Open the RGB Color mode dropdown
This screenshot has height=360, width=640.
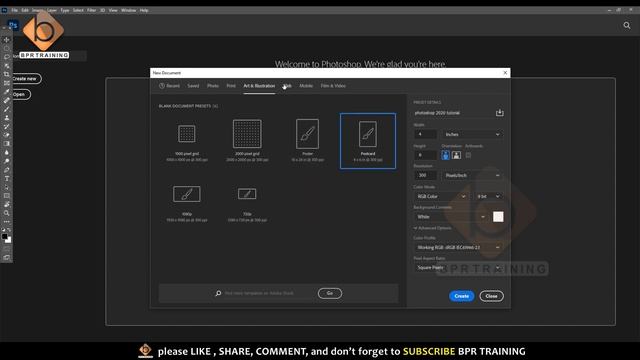tap(441, 196)
